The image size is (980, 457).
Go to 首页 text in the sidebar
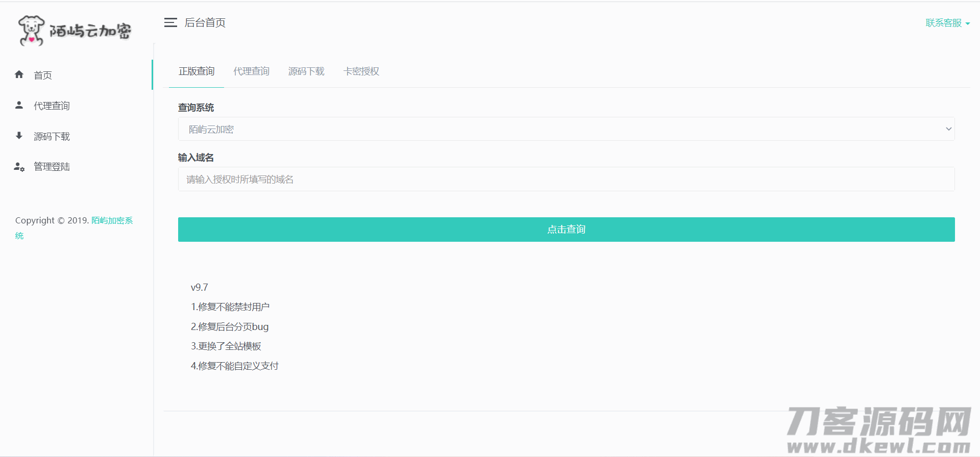(x=43, y=75)
